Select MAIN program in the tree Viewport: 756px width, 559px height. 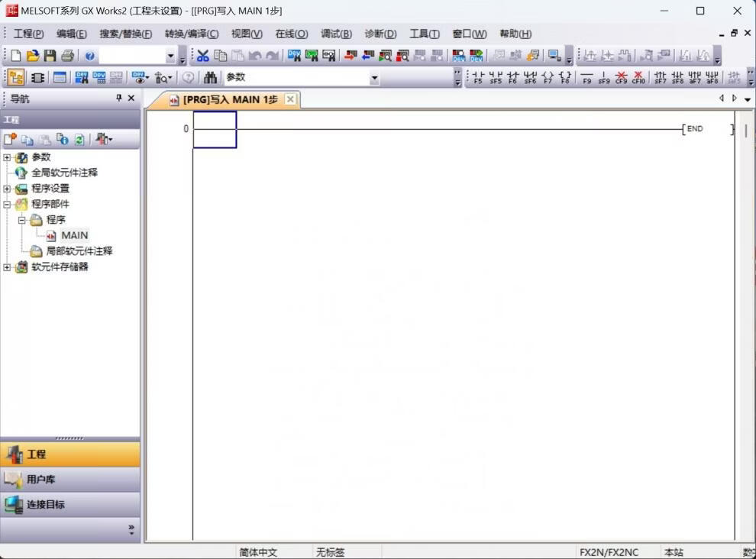click(74, 235)
